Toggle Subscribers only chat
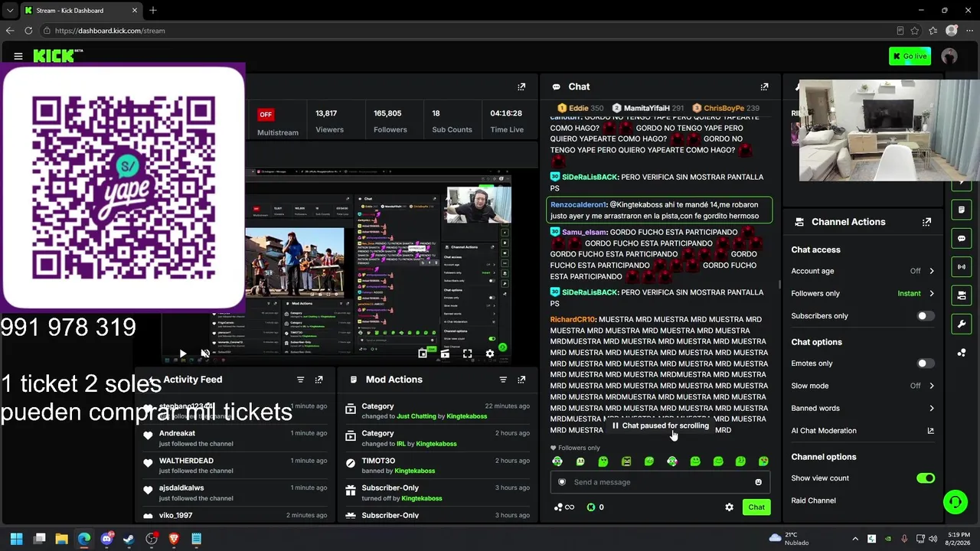The height and width of the screenshot is (551, 980). click(x=926, y=316)
